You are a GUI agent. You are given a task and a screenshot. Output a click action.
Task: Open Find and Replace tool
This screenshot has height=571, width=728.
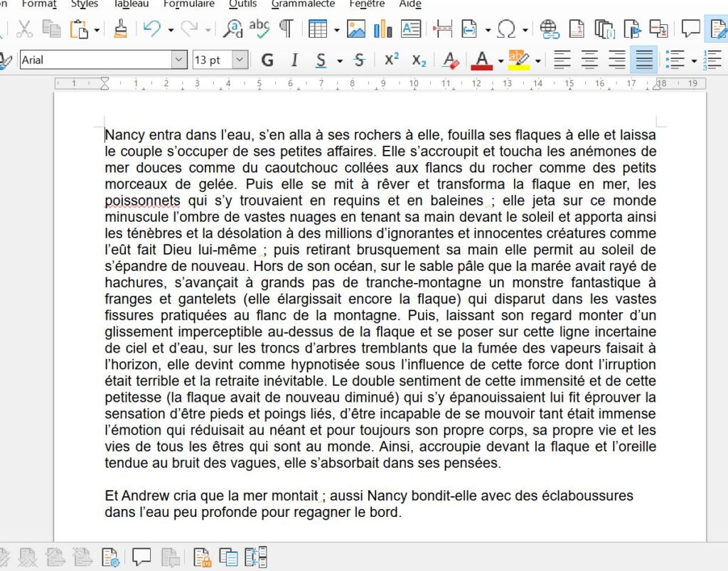232,29
